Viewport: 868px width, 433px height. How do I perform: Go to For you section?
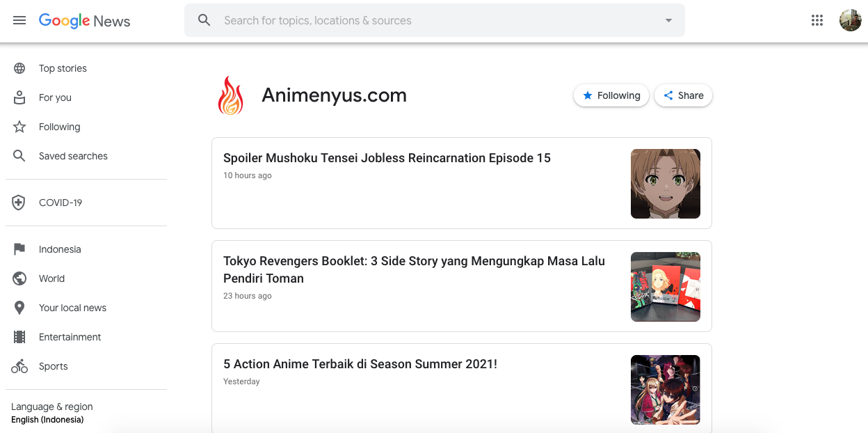(55, 97)
